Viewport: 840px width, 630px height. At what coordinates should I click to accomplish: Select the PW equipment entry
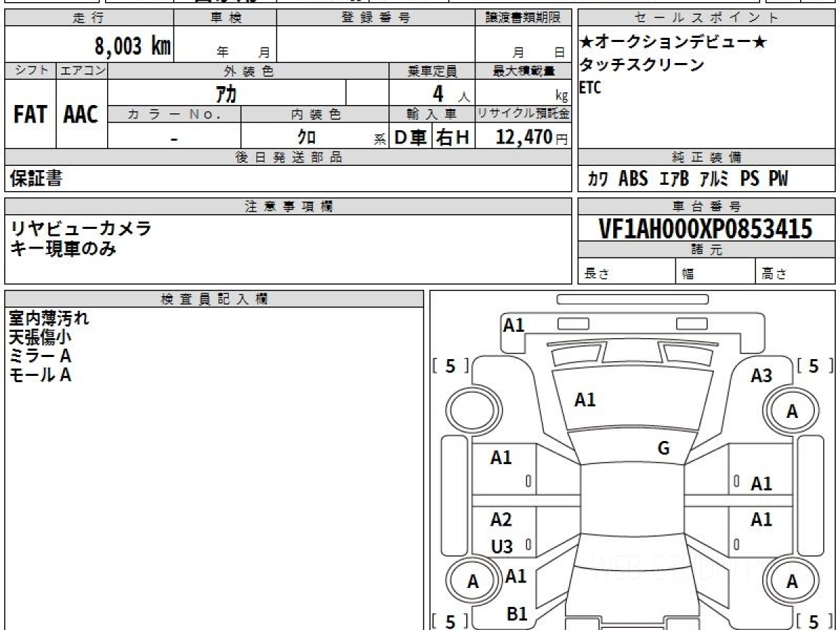tap(778, 178)
